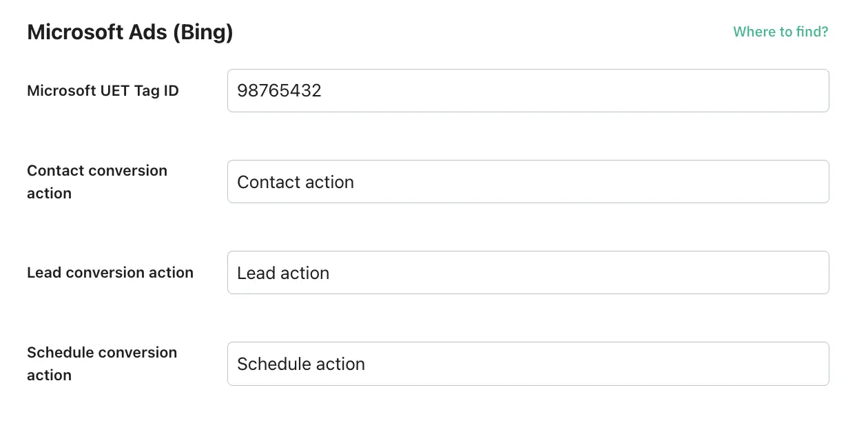Click the UET Tag ID field border
This screenshot has height=423, width=868.
coord(528,70)
